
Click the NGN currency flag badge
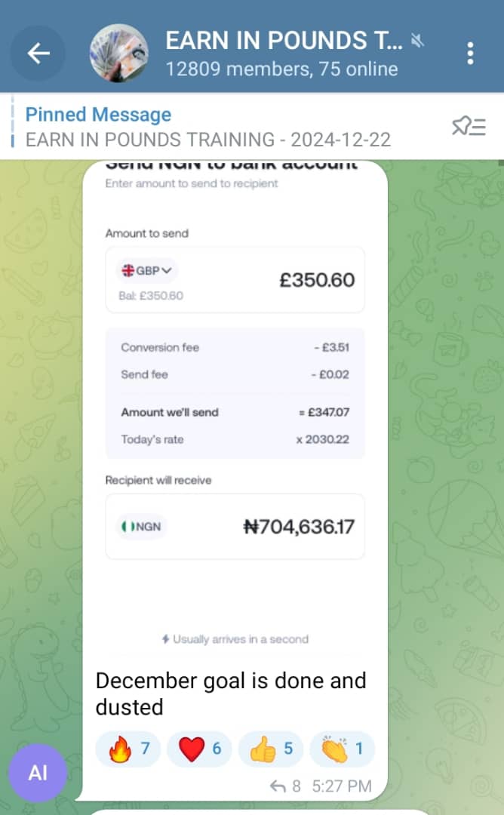click(x=141, y=527)
